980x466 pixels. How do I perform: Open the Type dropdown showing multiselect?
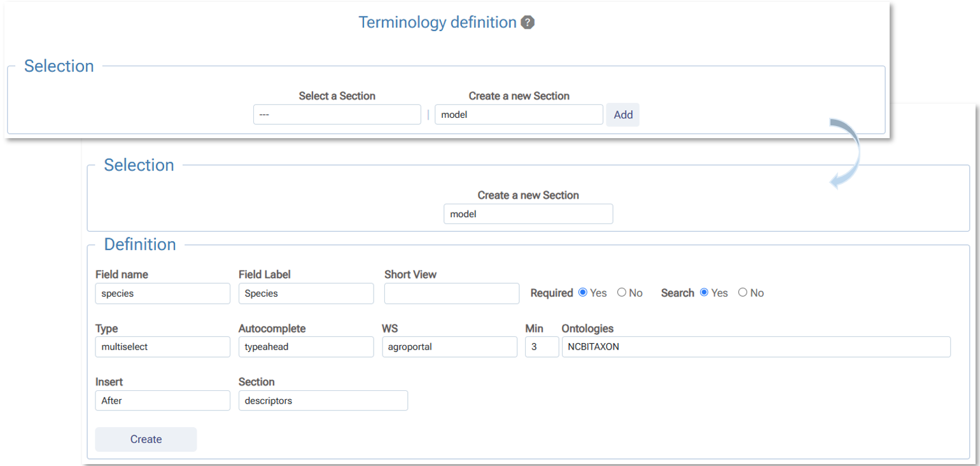coord(162,347)
